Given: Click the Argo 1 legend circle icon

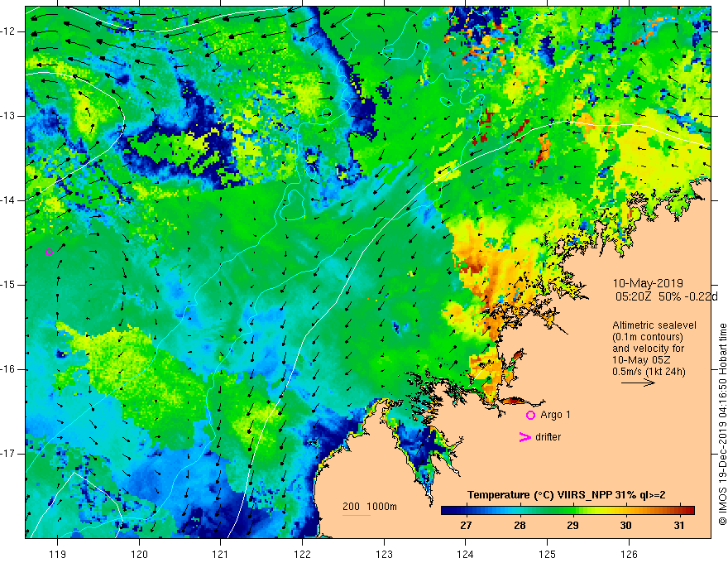Looking at the screenshot, I should point(530,416).
